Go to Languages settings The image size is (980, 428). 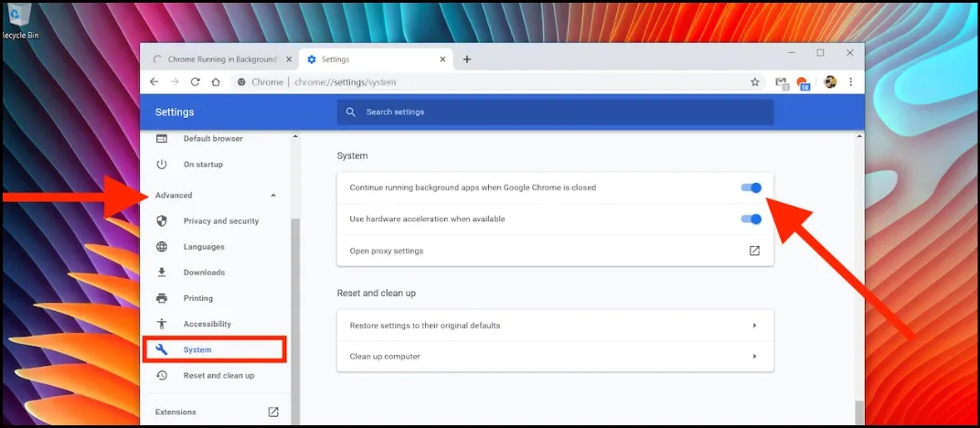tap(204, 247)
